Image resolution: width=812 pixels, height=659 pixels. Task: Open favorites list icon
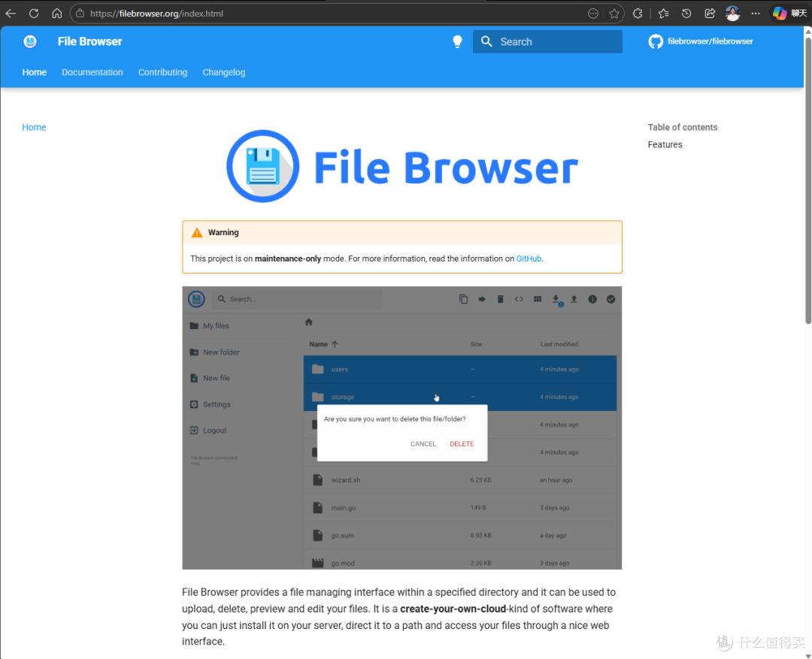point(663,14)
